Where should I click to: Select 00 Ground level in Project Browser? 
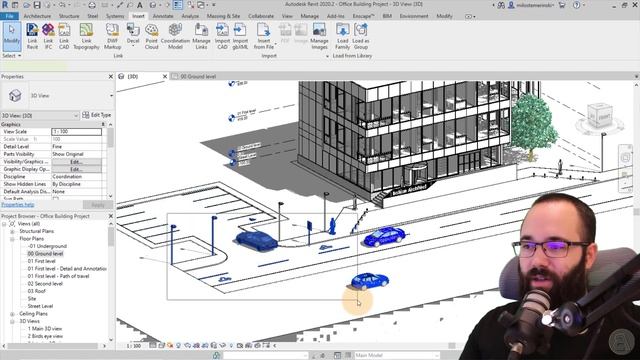point(45,253)
